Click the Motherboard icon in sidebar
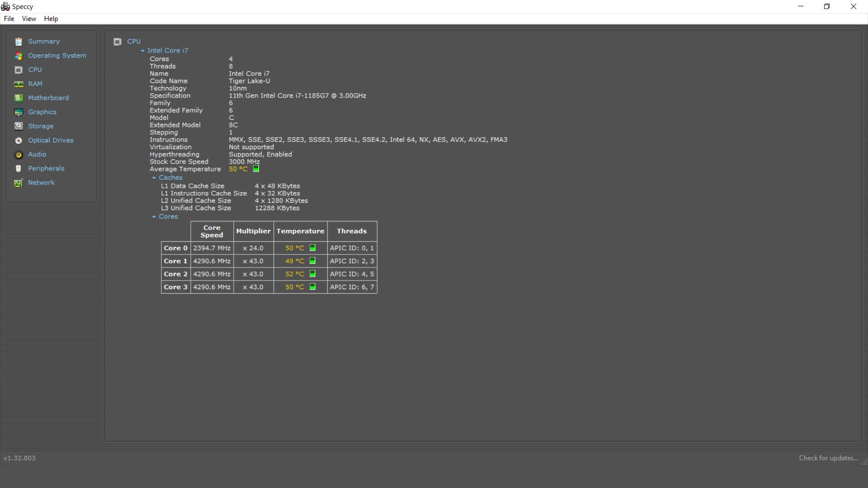 [x=19, y=98]
